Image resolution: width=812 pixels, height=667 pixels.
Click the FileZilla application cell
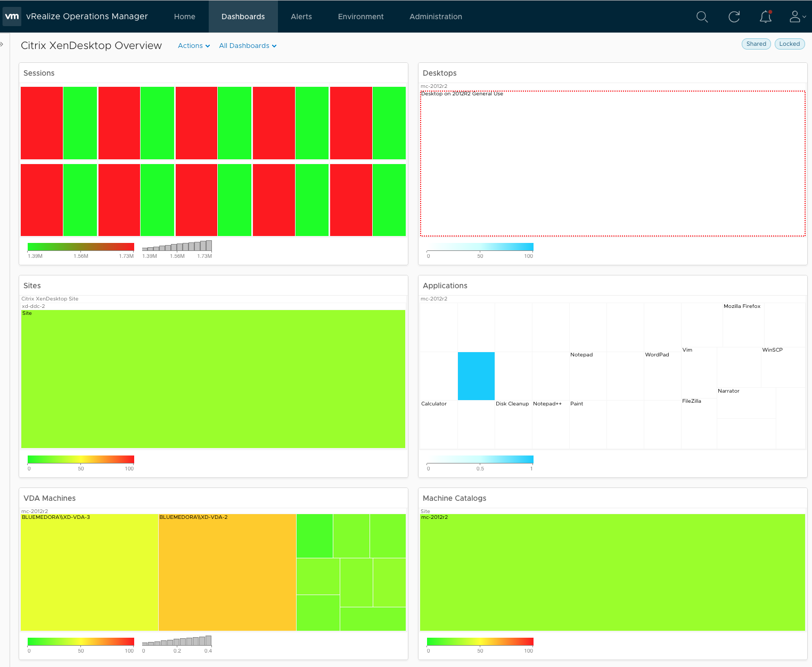tap(699, 424)
